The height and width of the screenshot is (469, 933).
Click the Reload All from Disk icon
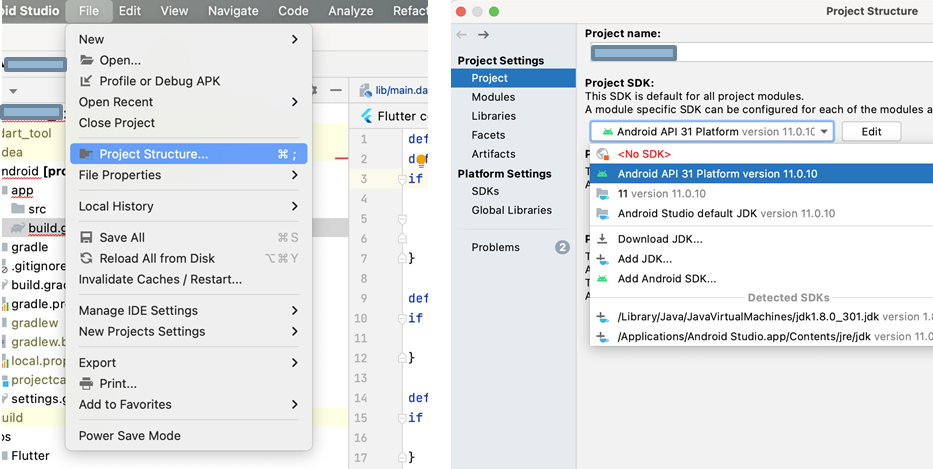[x=87, y=258]
